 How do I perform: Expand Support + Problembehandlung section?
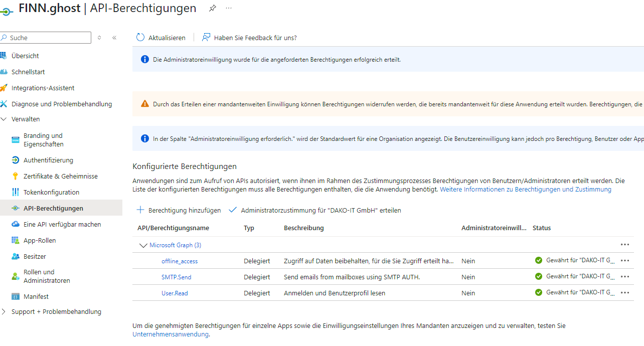(x=4, y=311)
